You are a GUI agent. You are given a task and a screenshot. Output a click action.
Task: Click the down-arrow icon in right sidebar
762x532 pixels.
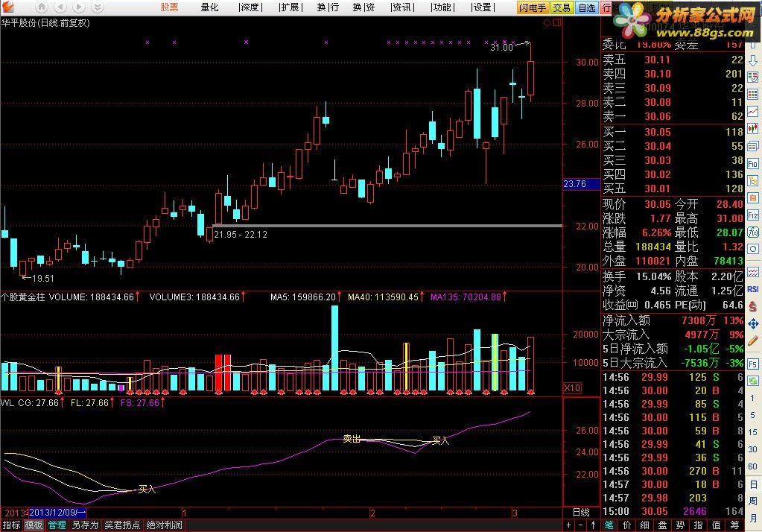(753, 61)
